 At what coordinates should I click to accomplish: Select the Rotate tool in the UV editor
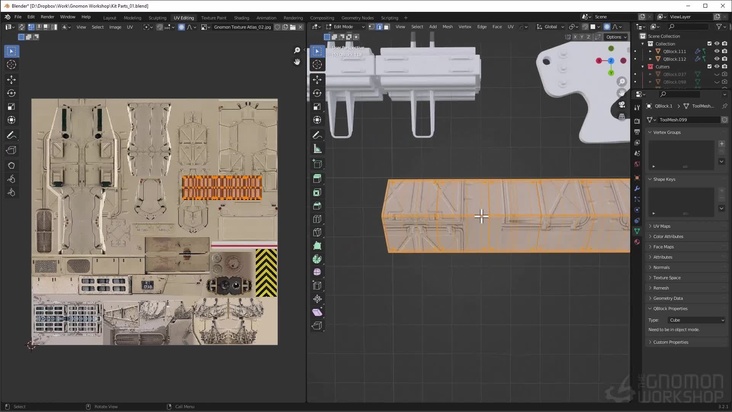(x=12, y=93)
